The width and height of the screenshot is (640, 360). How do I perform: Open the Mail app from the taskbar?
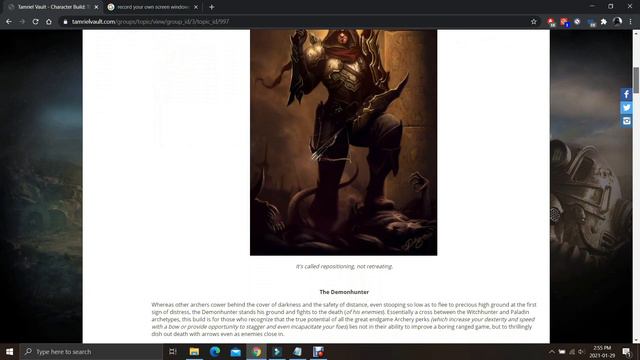[236, 351]
